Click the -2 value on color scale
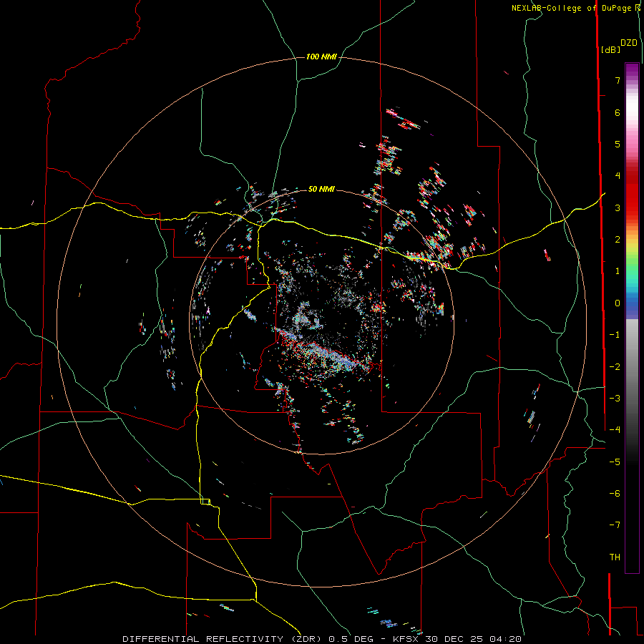Image resolution: width=644 pixels, height=644 pixels. tap(615, 367)
